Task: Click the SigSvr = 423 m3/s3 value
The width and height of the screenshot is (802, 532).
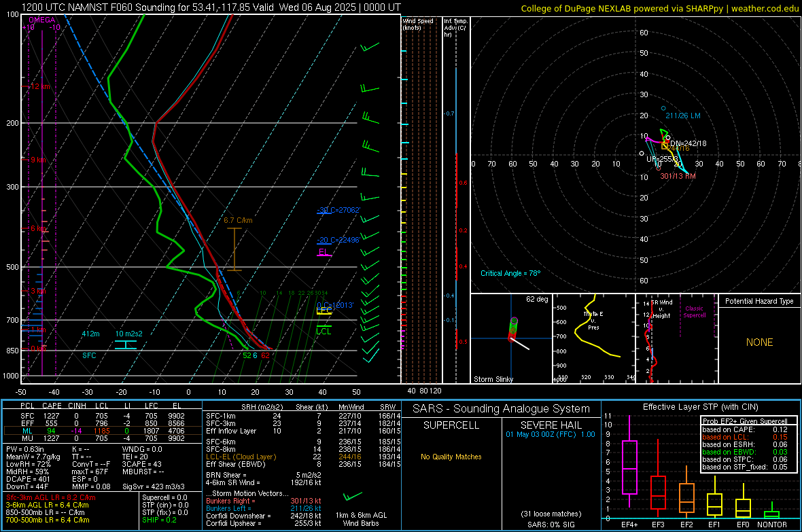Action: tap(154, 486)
